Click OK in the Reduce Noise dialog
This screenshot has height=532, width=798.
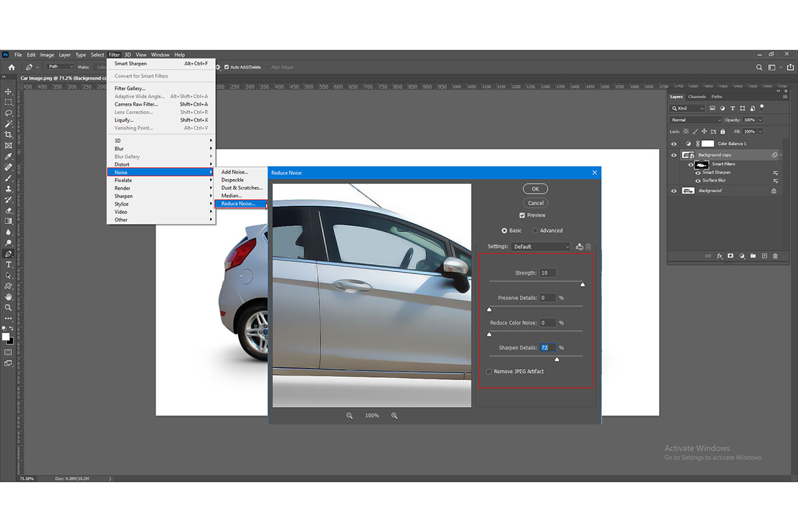coord(535,188)
